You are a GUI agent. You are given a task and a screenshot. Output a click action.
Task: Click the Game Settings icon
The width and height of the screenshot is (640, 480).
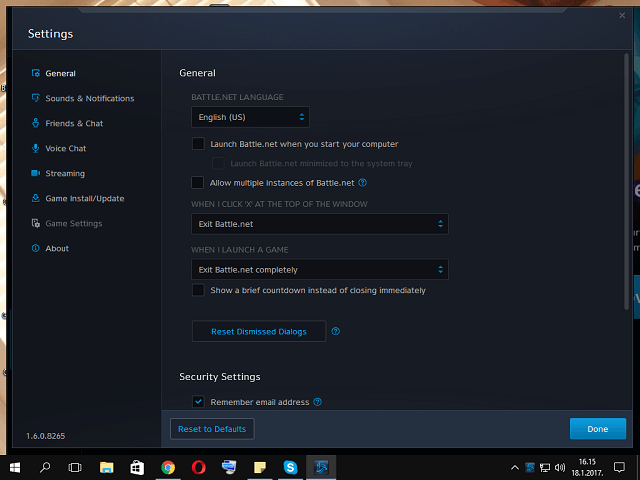[x=36, y=223]
